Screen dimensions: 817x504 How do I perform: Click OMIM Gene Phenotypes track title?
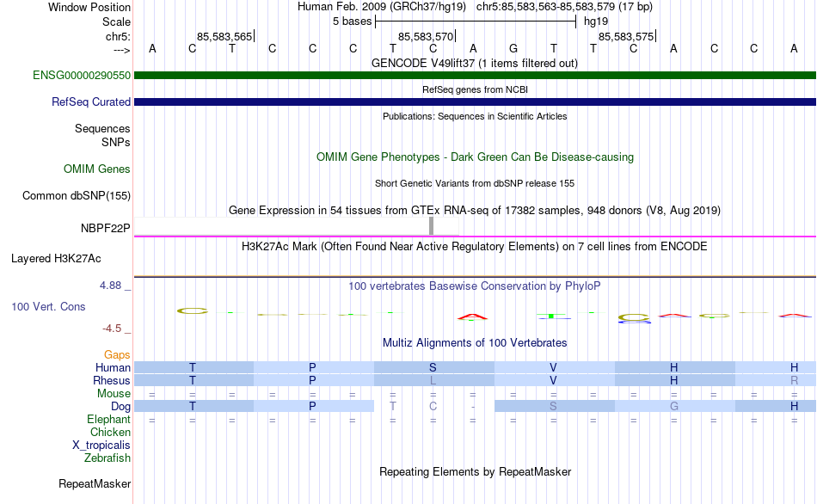pyautogui.click(x=475, y=157)
